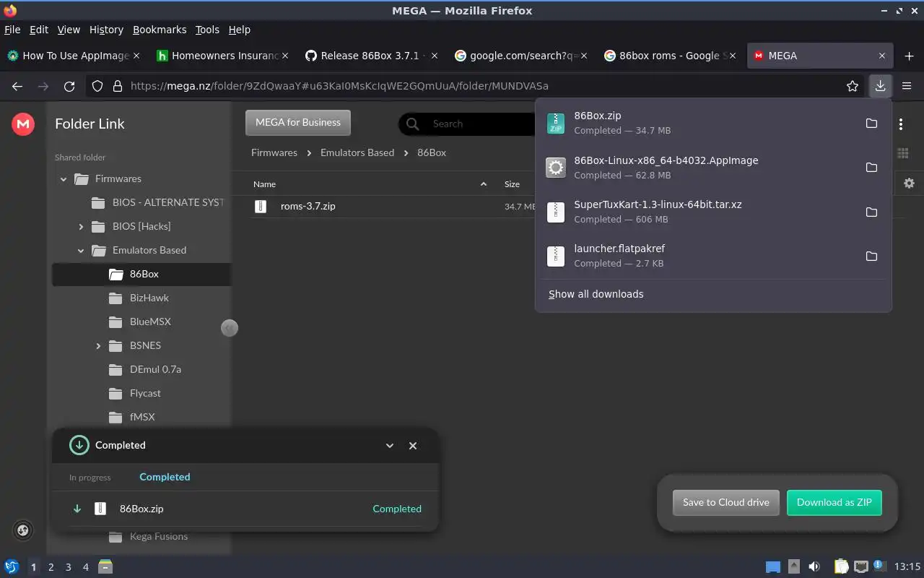This screenshot has width=924, height=578.
Task: Open the Edit menu
Action: click(x=38, y=30)
